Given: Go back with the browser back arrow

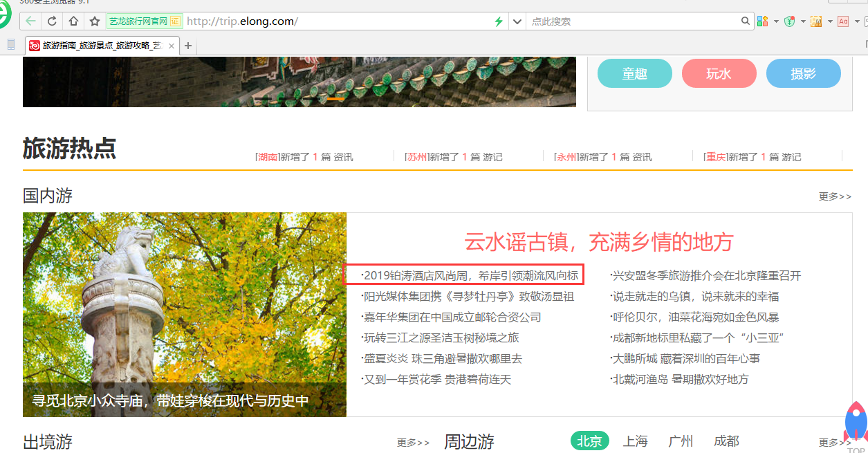Looking at the screenshot, I should tap(30, 21).
